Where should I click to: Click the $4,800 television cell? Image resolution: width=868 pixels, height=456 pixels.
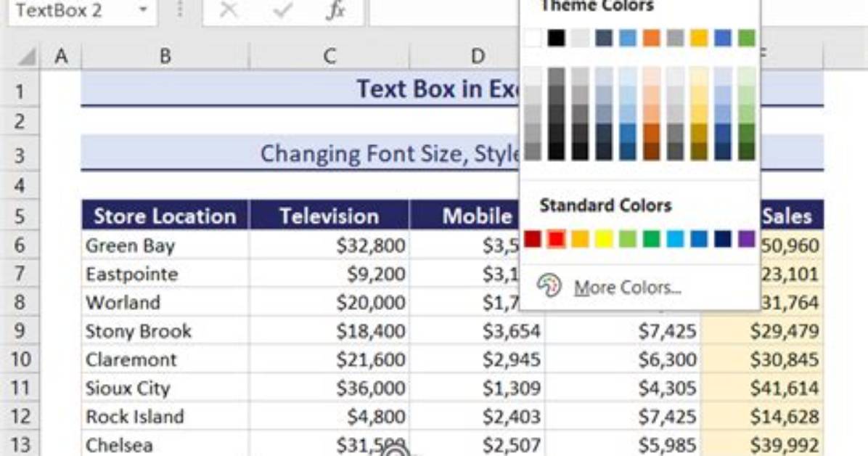329,417
